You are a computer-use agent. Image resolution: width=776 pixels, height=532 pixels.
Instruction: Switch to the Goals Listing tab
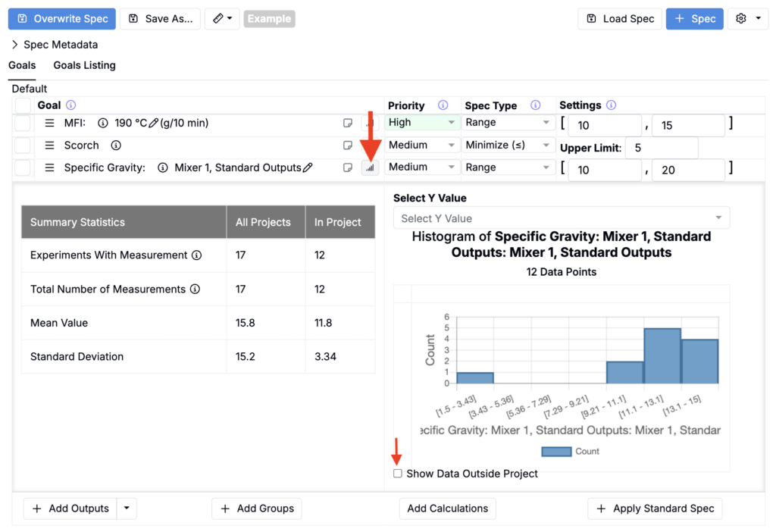tap(84, 65)
